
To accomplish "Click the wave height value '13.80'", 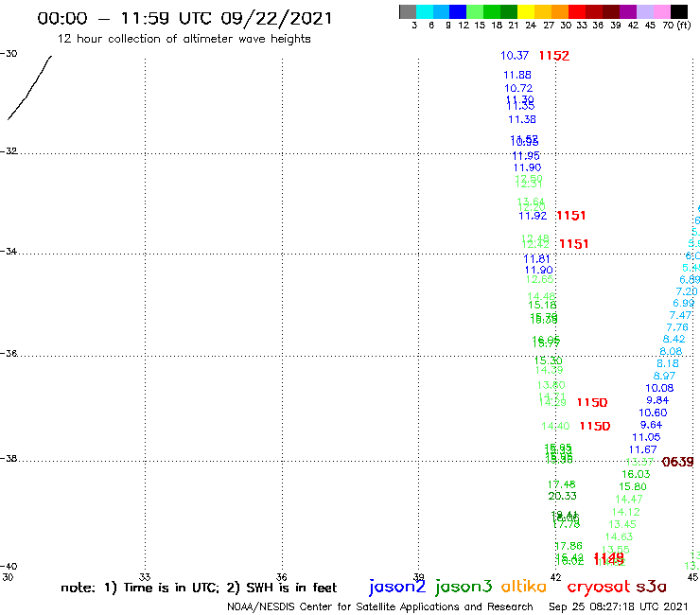I will coord(551,385).
